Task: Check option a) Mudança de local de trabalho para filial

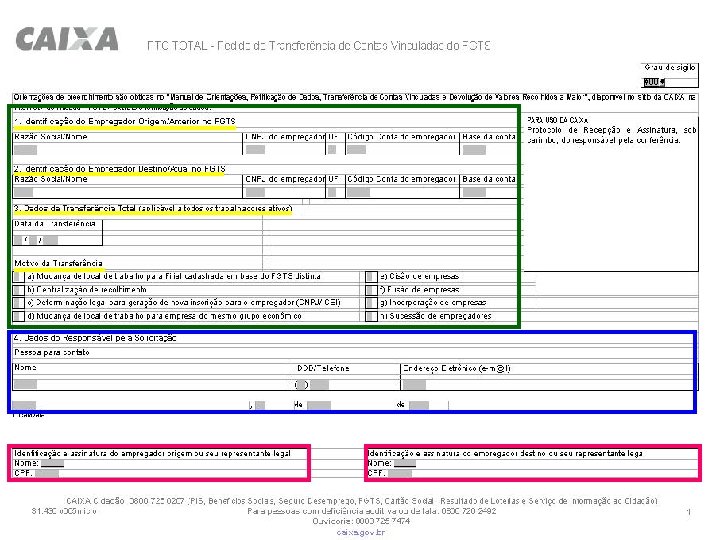Action: pos(19,277)
